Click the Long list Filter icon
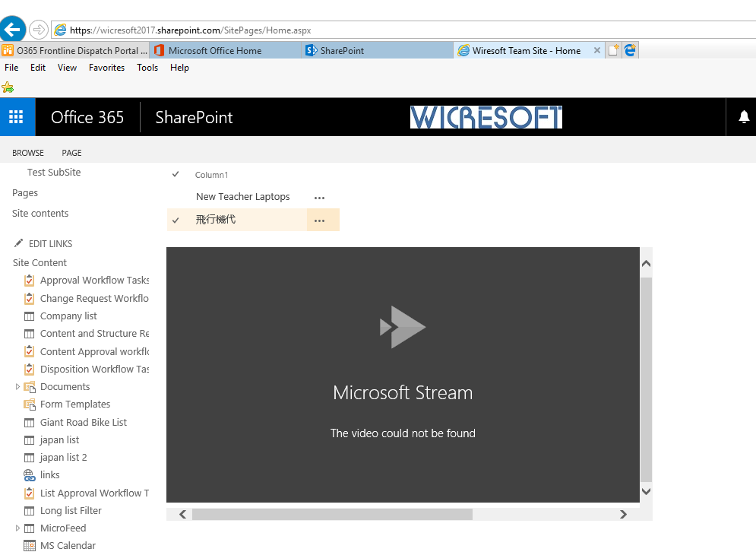The height and width of the screenshot is (552, 756). (30, 511)
